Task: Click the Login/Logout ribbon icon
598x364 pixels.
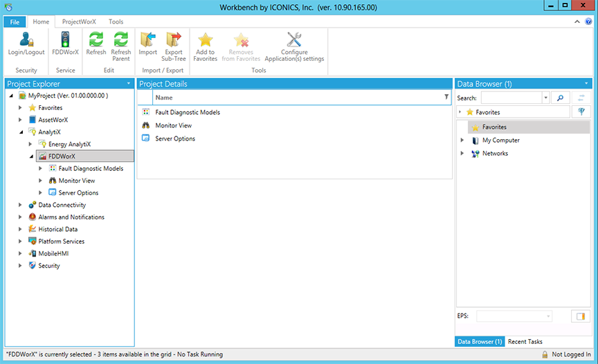Action: coord(26,40)
